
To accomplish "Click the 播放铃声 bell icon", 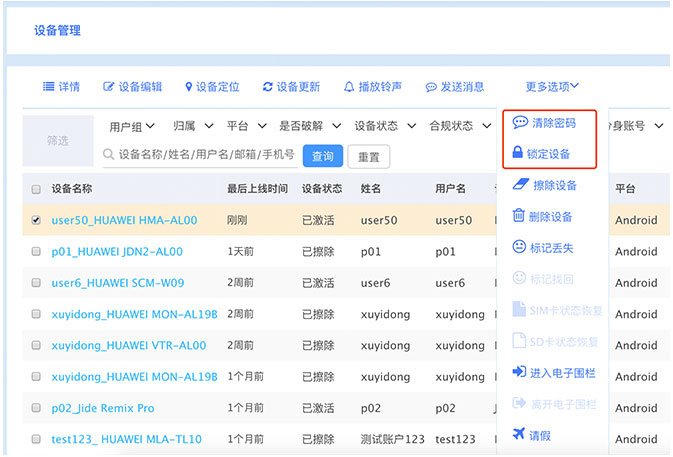I will [x=349, y=87].
